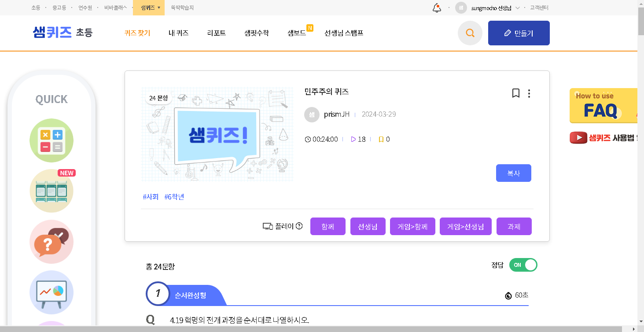Viewport: 644px width, 332px height.
Task: Open the 중고등 link in top bar
Action: point(59,7)
